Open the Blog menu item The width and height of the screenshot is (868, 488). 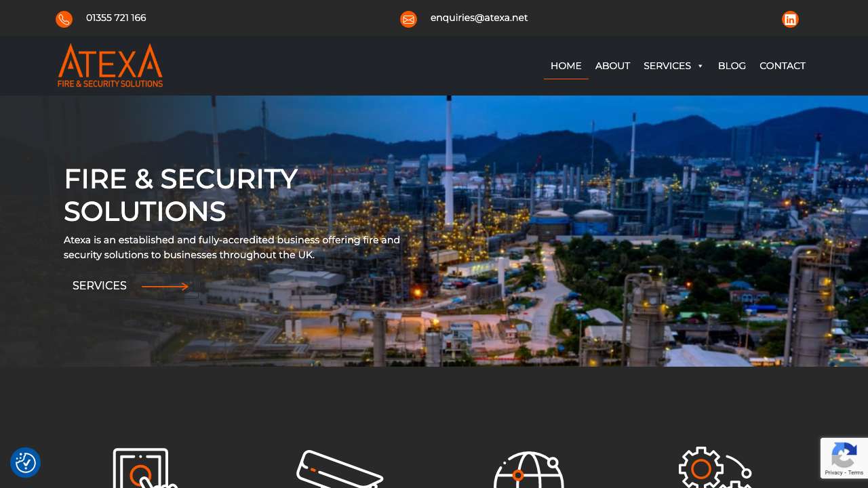click(x=732, y=66)
